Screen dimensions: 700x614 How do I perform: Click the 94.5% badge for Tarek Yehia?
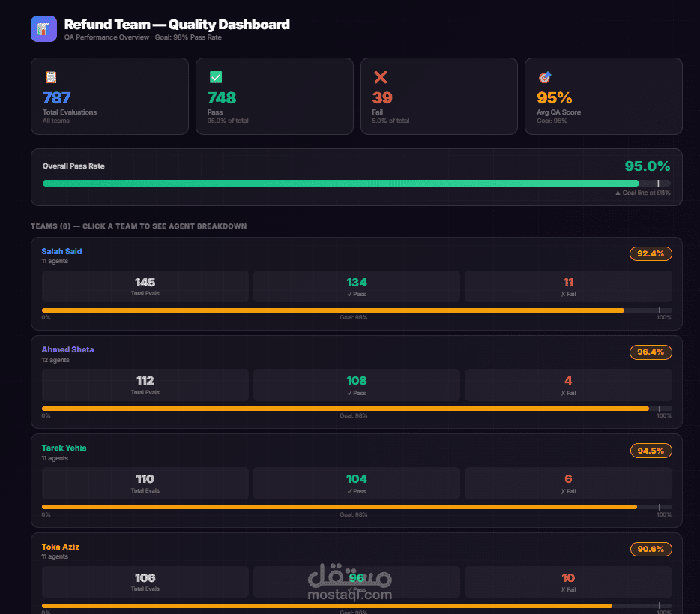[x=651, y=451]
